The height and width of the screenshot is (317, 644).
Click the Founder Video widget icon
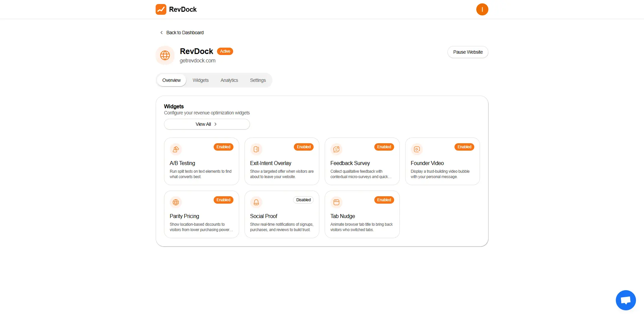(417, 149)
